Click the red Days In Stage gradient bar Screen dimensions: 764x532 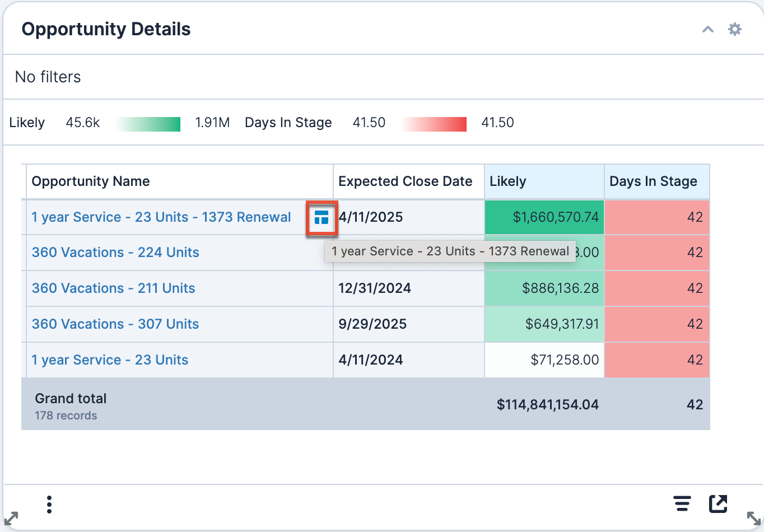point(434,124)
